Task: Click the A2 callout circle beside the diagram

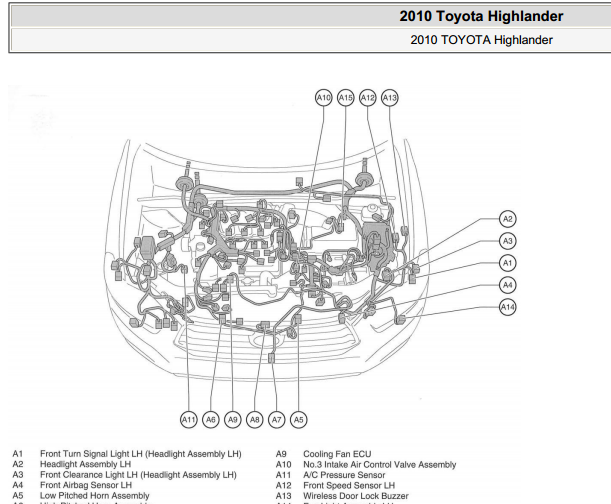Action: (507, 219)
